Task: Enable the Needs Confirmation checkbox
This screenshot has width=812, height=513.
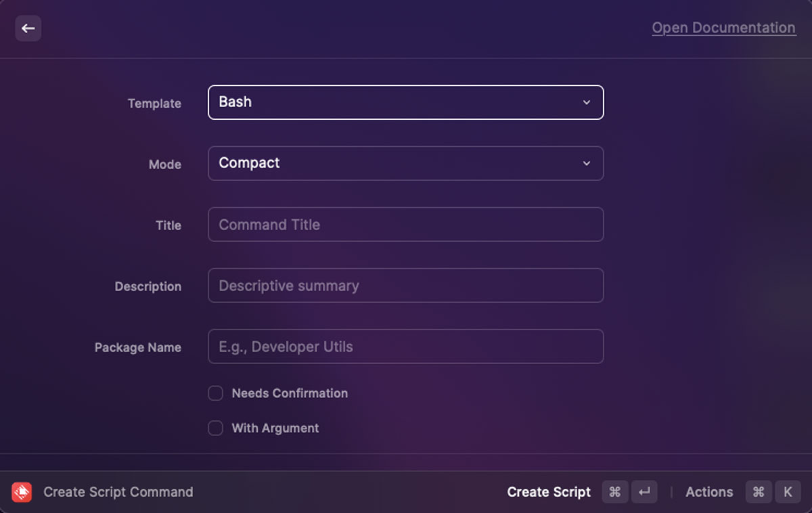Action: click(x=215, y=393)
